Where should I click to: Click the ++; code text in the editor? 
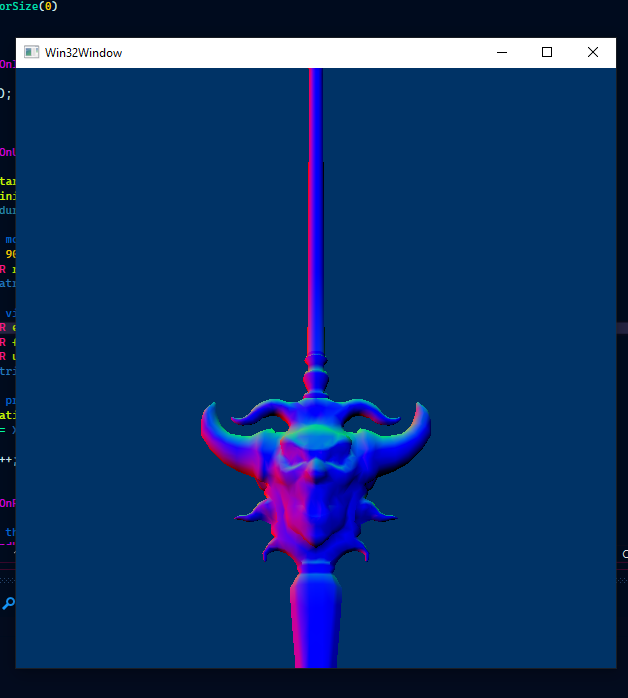coord(7,460)
